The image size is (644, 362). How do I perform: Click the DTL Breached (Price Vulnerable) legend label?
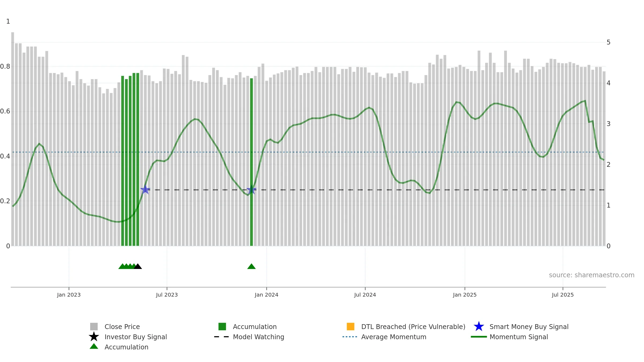413,327
